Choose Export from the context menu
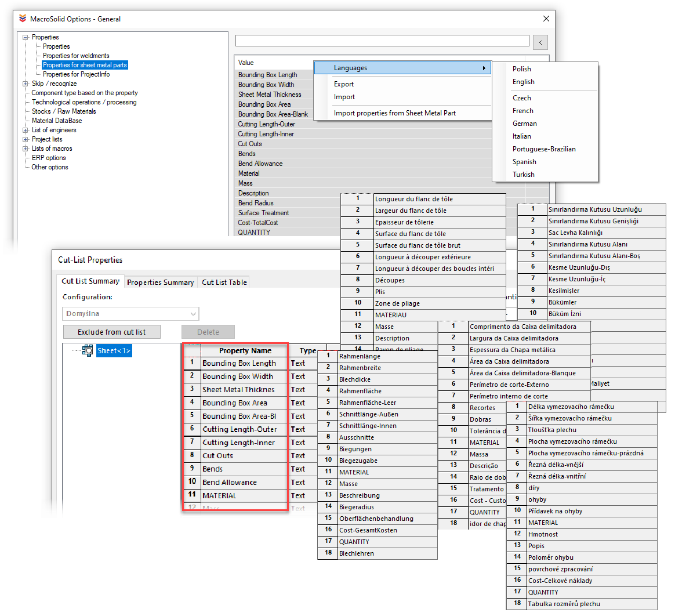 tap(343, 84)
